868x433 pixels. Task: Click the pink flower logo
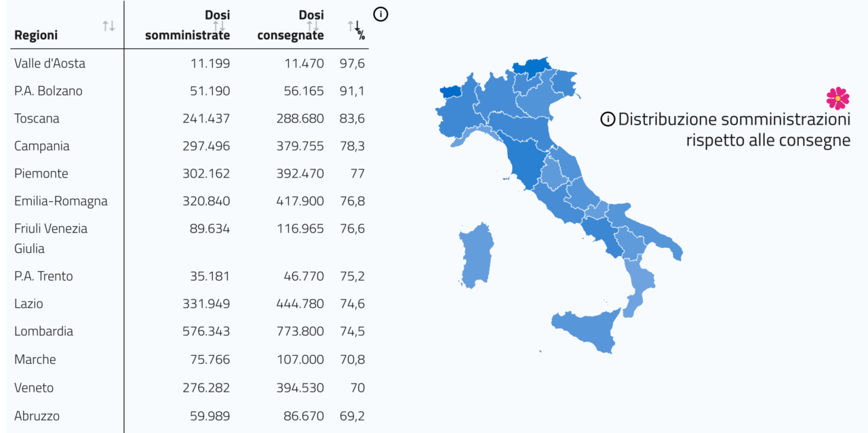pyautogui.click(x=837, y=98)
